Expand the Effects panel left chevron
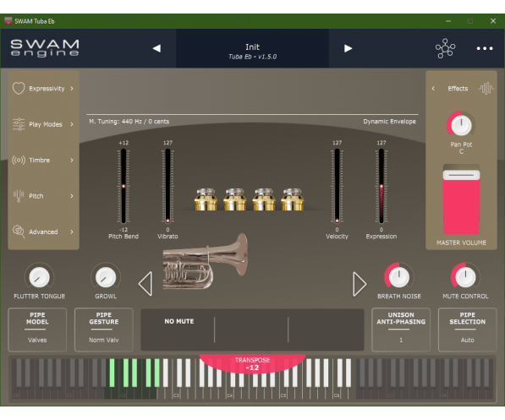This screenshot has height=420, width=505. tap(433, 88)
